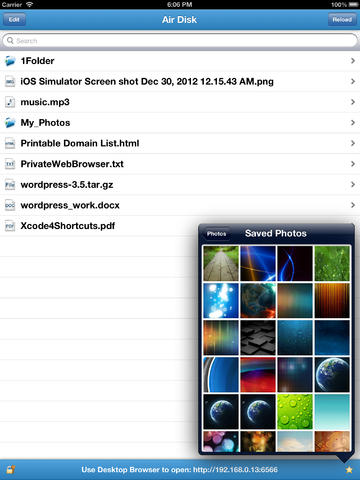This screenshot has height=480, width=360.
Task: Open 'Printable Domain List.html' file name
Action: pyautogui.click(x=80, y=143)
